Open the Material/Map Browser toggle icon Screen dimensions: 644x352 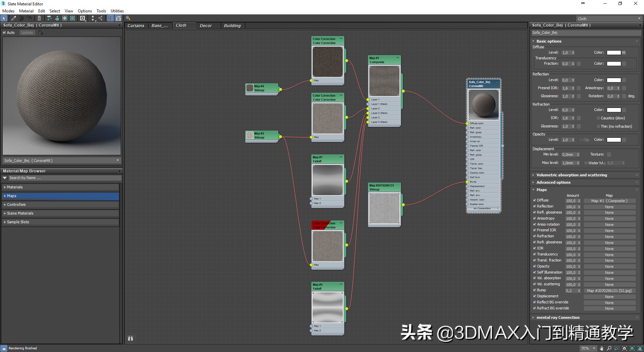coord(111,18)
